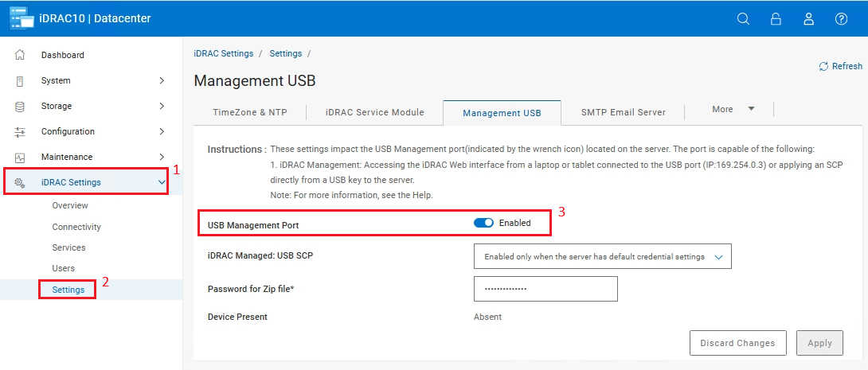
Task: Expand the Configuration menu chevron
Action: click(x=162, y=131)
